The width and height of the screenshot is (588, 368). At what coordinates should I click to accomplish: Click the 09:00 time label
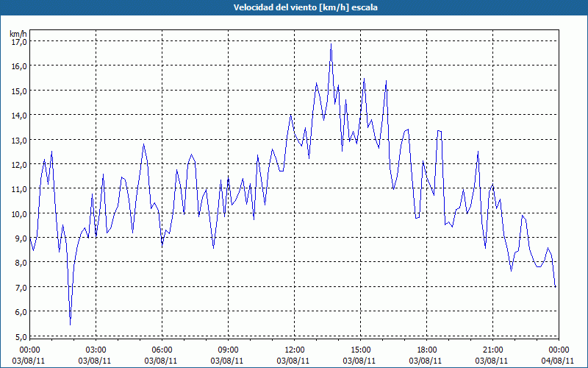(228, 350)
